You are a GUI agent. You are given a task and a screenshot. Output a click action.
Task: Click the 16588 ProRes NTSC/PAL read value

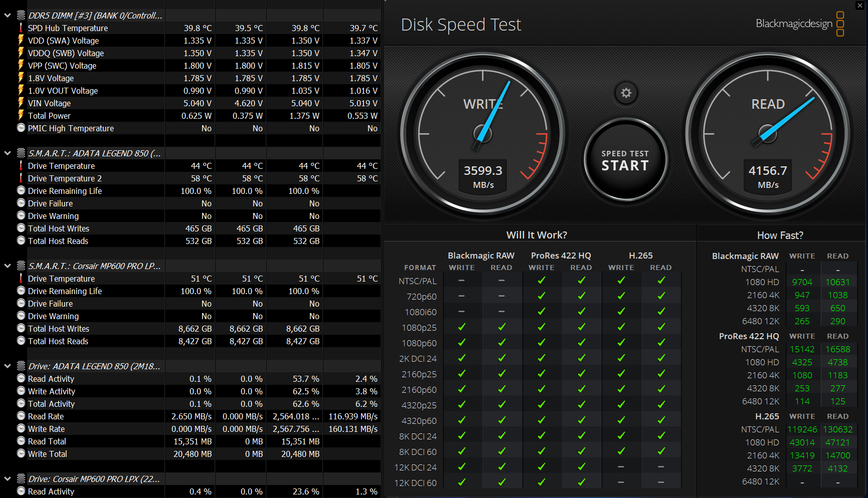[x=837, y=349]
